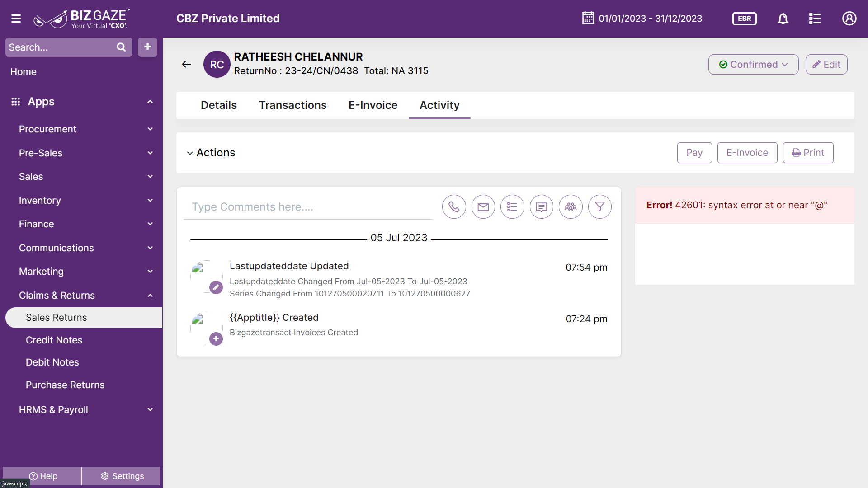Open the Confirmed status dropdown

(x=754, y=64)
